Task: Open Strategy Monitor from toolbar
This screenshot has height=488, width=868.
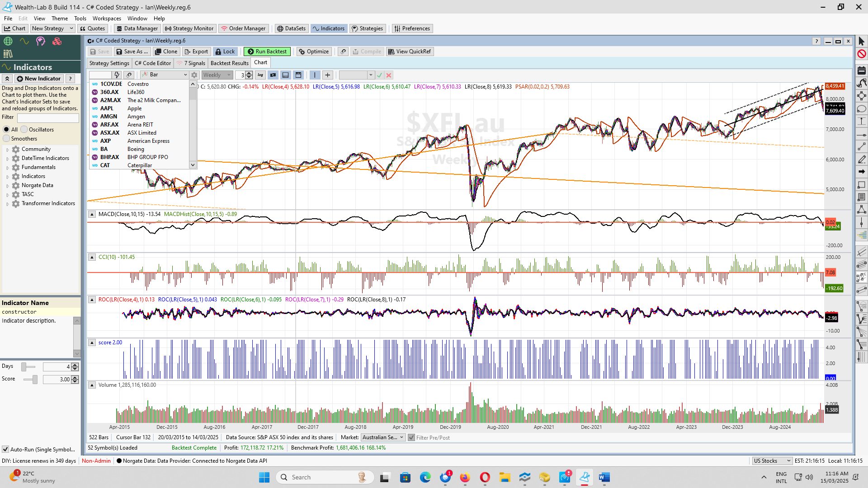Action: [189, 28]
